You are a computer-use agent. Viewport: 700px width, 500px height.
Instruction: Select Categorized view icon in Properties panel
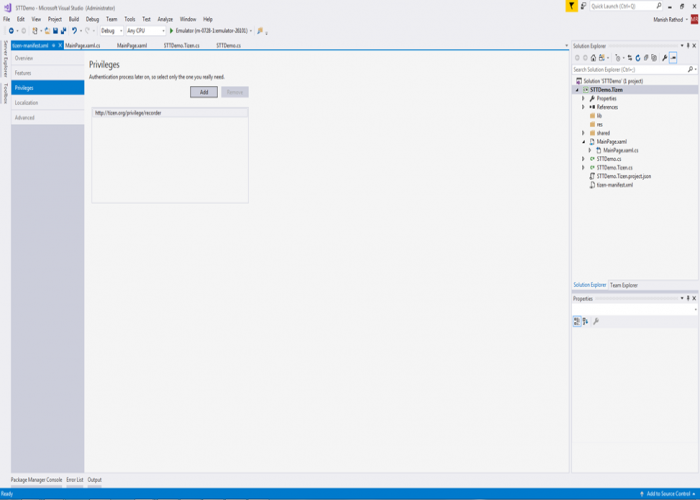click(577, 321)
